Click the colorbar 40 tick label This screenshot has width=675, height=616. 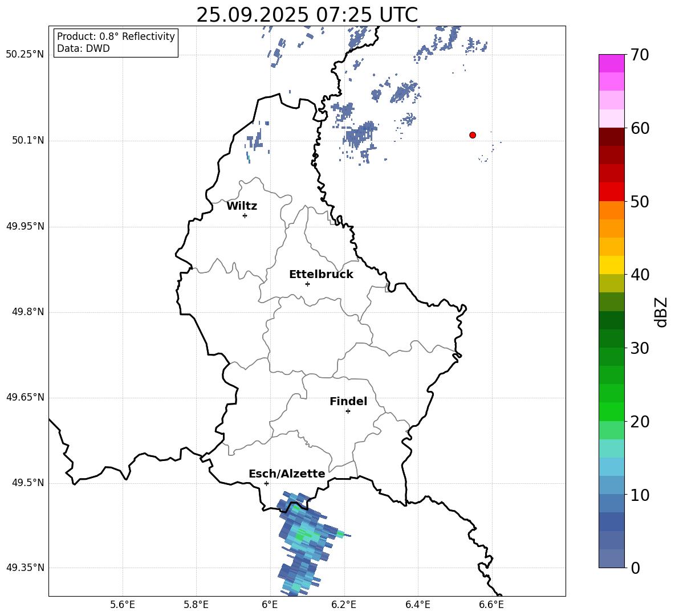[640, 275]
